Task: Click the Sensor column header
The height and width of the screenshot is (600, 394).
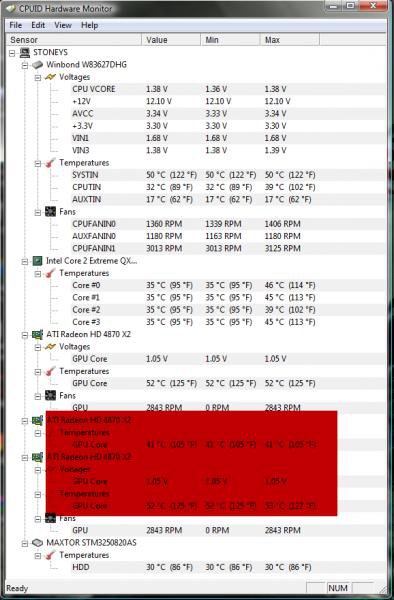Action: [74, 40]
